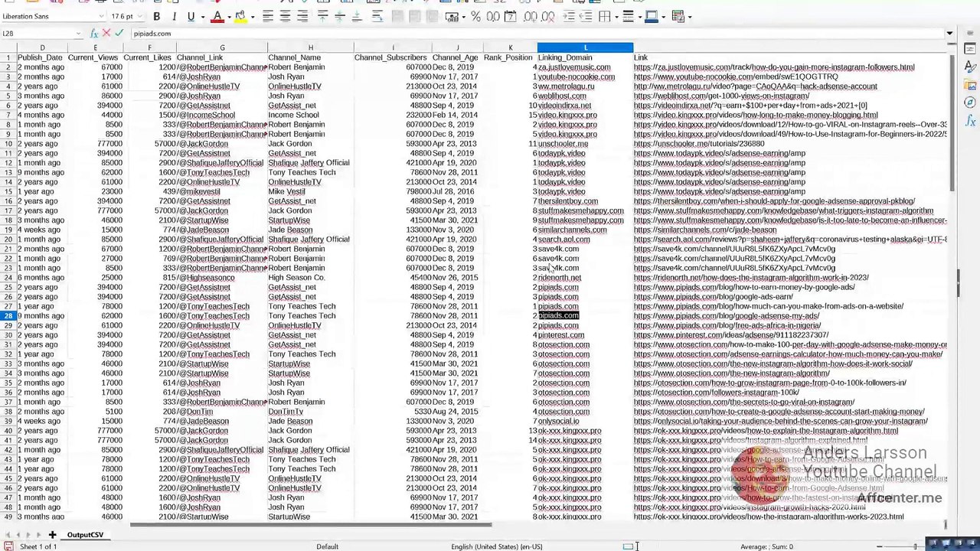The image size is (980, 551).
Task: Add a decimal place
Action: 531,16
